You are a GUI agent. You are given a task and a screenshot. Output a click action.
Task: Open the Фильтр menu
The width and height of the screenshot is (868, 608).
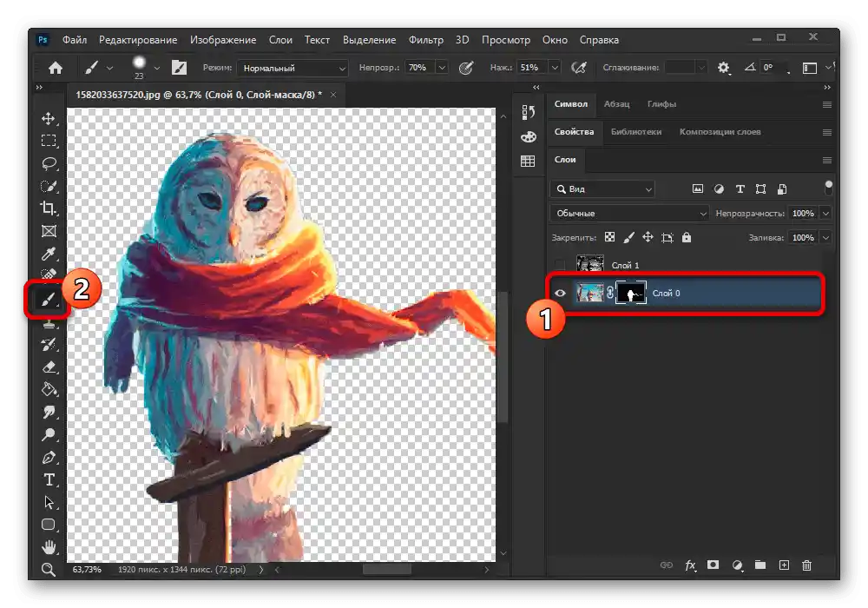pos(426,39)
